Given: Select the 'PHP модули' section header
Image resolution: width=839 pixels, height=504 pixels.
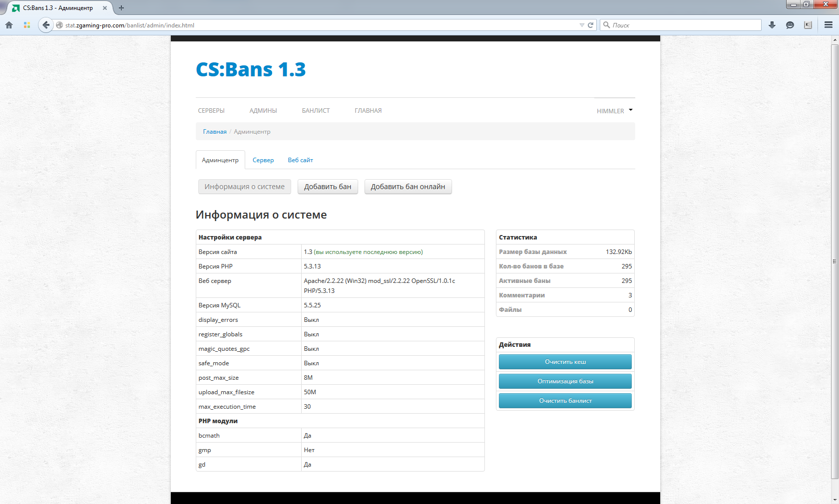Looking at the screenshot, I should [x=218, y=421].
